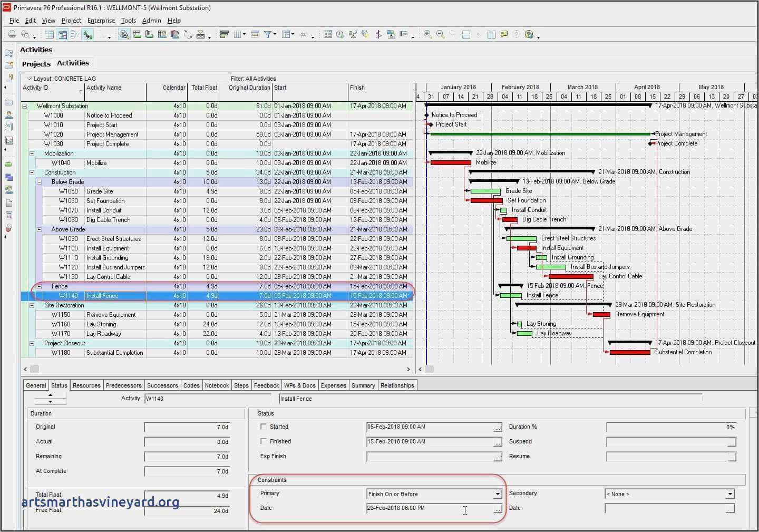The width and height of the screenshot is (759, 532).
Task: Open the Resources person sidebar icon
Action: tap(9, 115)
